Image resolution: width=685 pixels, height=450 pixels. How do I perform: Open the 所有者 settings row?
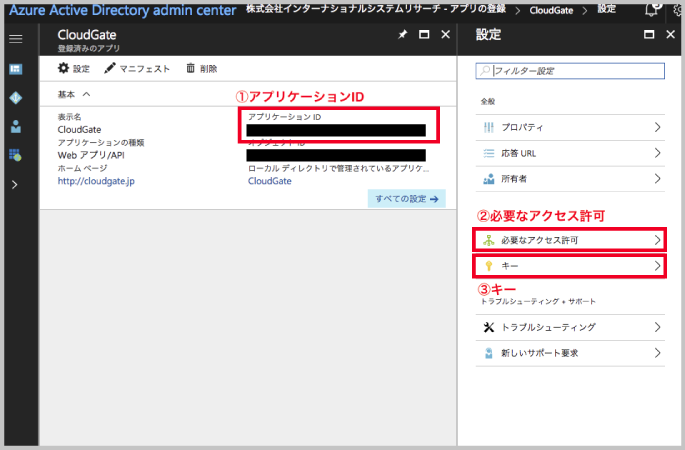(x=570, y=179)
